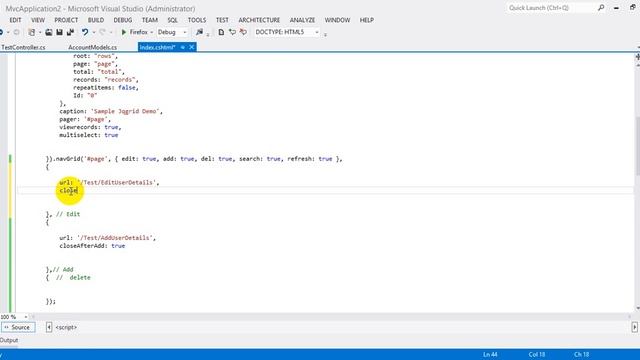This screenshot has width=640, height=360.
Task: Click the page document icon in HTML toolbar
Action: pyautogui.click(x=221, y=32)
